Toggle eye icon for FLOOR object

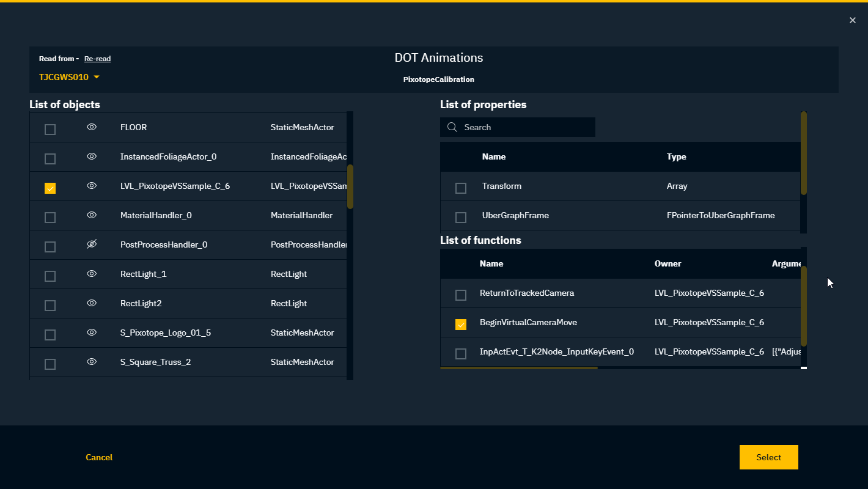pyautogui.click(x=92, y=127)
